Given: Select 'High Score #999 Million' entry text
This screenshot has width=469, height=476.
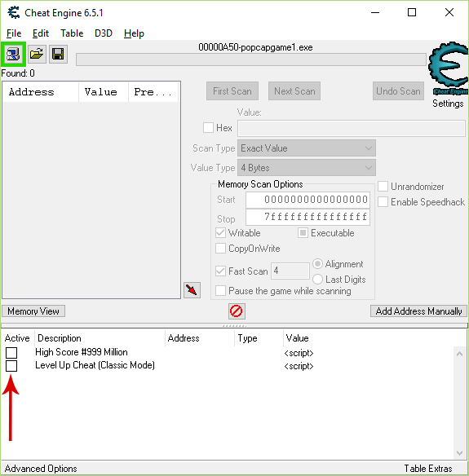Looking at the screenshot, I should (82, 352).
